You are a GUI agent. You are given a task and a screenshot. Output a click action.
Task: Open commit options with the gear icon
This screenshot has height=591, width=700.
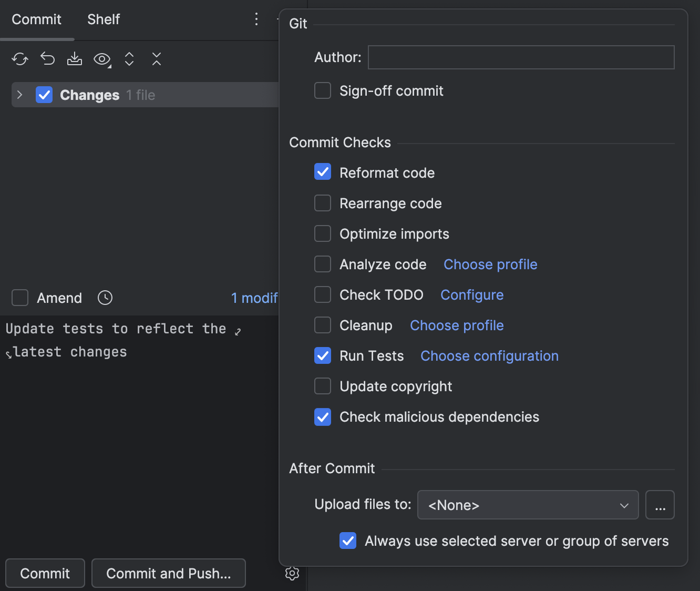[292, 574]
